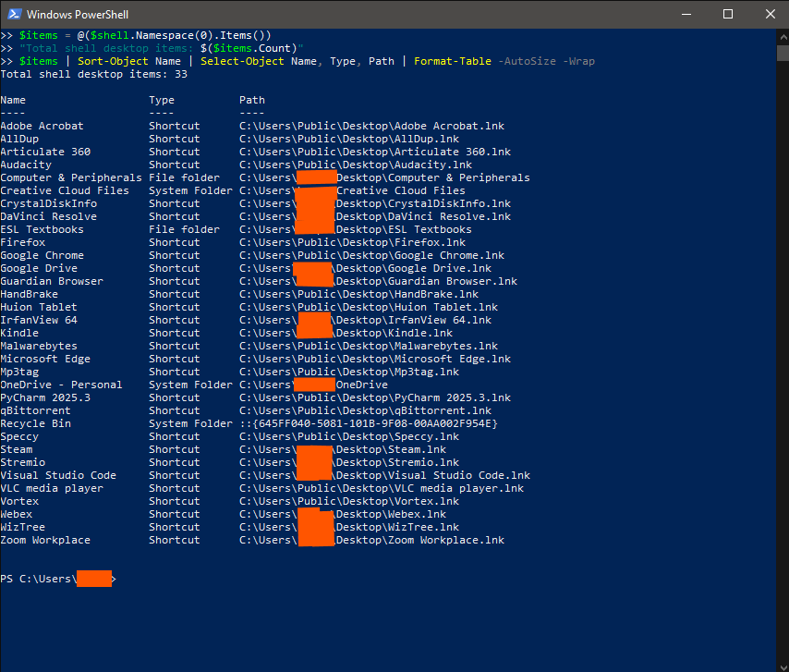The height and width of the screenshot is (672, 789).
Task: Click 'Google Drive' in Name column
Action: pyautogui.click(x=39, y=268)
